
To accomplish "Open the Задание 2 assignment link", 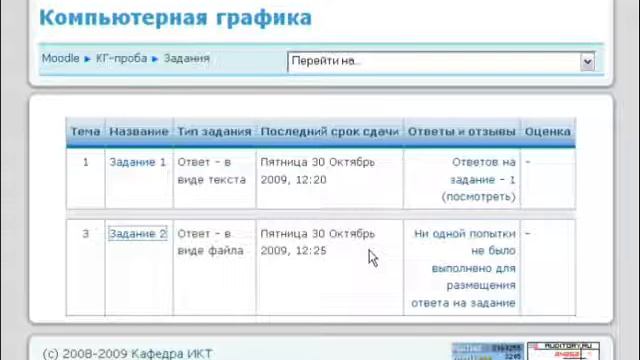I will (138, 233).
